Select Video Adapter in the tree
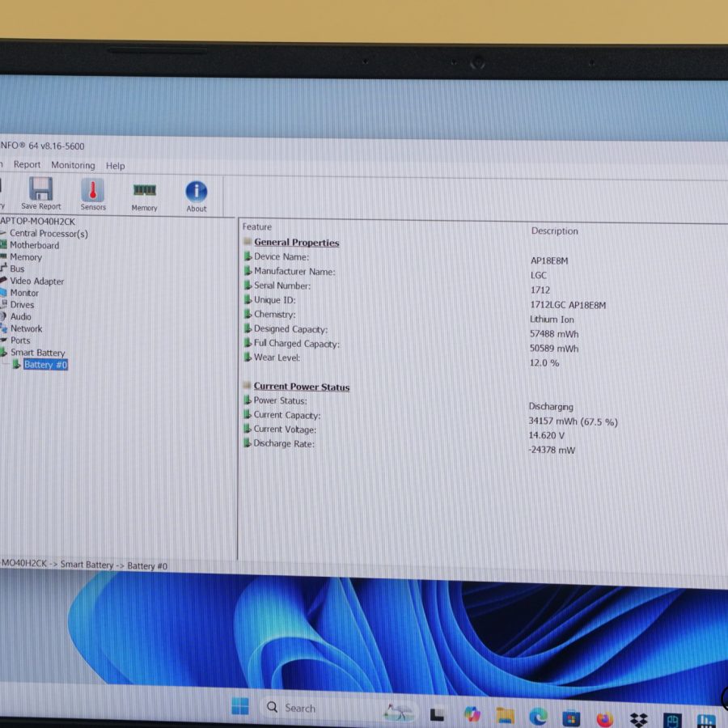This screenshot has width=728, height=728. 37,281
